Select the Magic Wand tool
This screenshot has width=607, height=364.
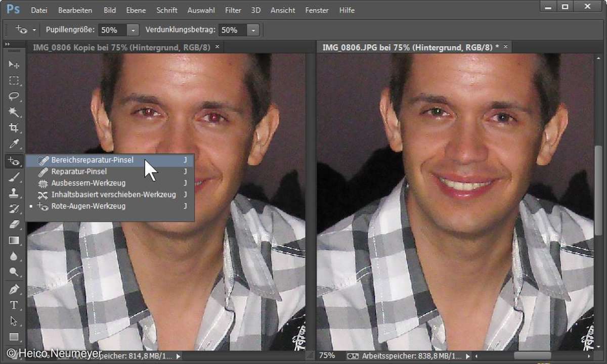coord(14,112)
